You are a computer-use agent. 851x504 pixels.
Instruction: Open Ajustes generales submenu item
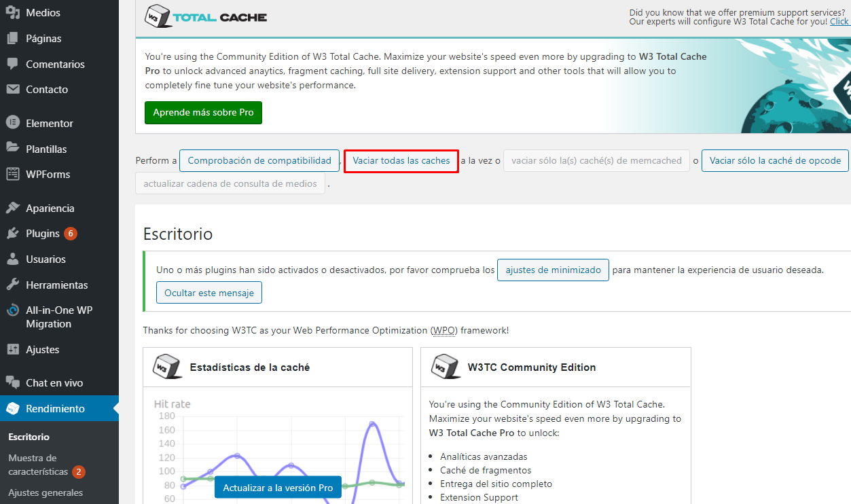[x=46, y=492]
